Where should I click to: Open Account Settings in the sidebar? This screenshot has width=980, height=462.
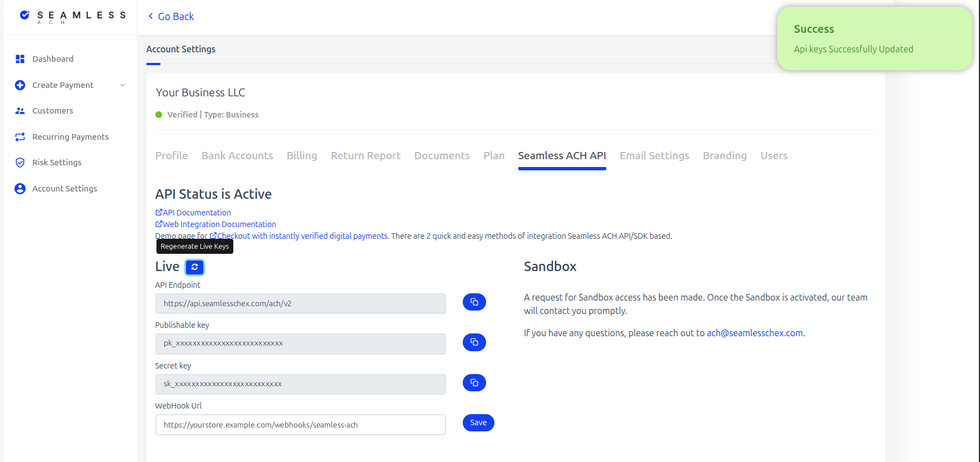(x=65, y=189)
